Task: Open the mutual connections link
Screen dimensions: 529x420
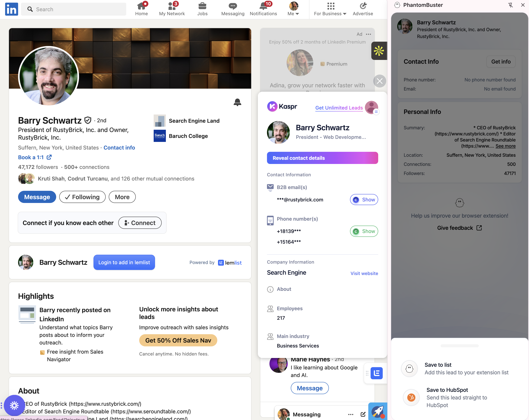Action: 116,179
